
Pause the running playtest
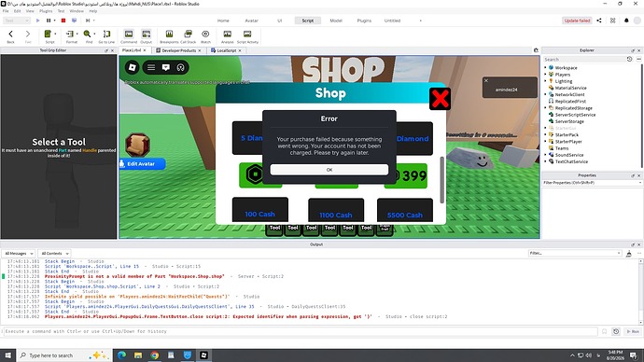pos(49,21)
